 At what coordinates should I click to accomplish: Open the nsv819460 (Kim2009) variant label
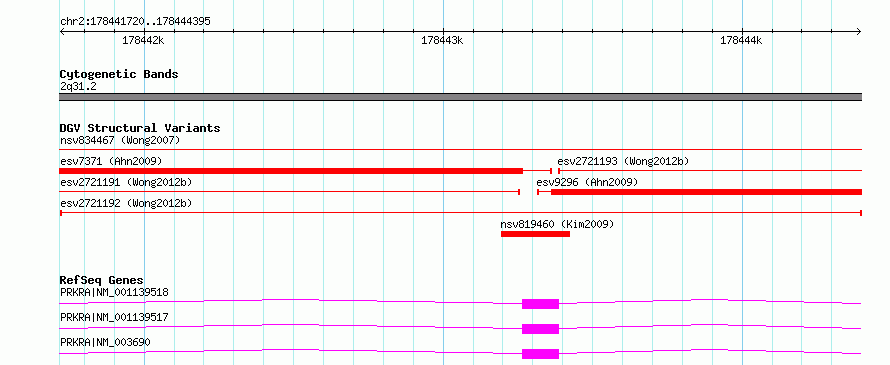point(557,224)
